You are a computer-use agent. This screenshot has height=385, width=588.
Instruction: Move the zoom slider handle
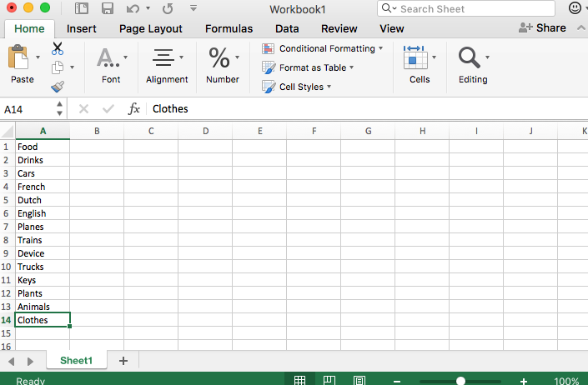click(x=460, y=382)
